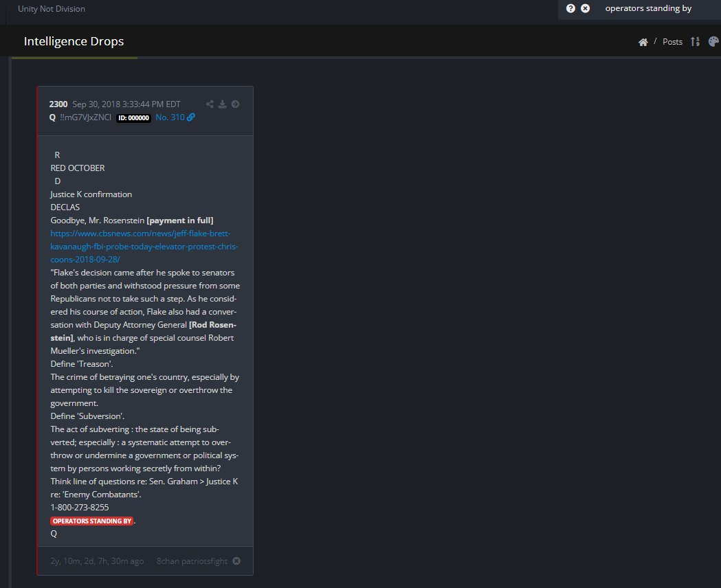This screenshot has height=588, width=721.
Task: Click the DECLAS line
Action: pyautogui.click(x=65, y=207)
